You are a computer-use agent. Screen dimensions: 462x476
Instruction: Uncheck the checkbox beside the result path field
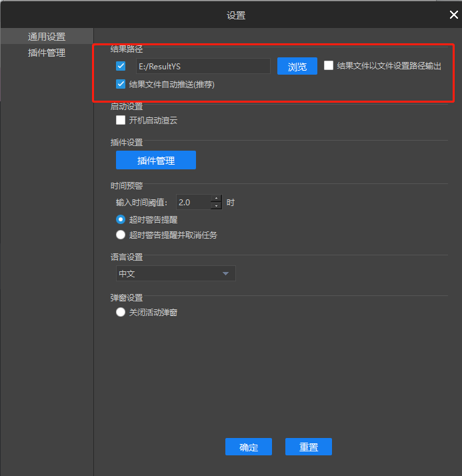click(x=121, y=66)
